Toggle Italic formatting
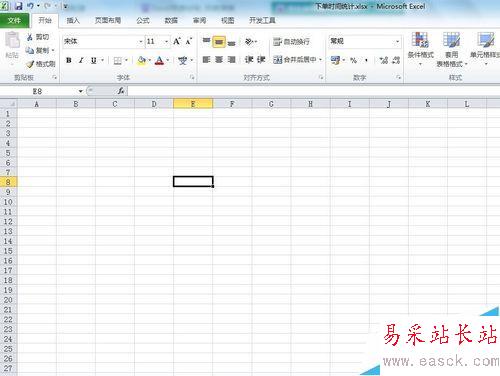Screen dimensions: 500x376 81,60
